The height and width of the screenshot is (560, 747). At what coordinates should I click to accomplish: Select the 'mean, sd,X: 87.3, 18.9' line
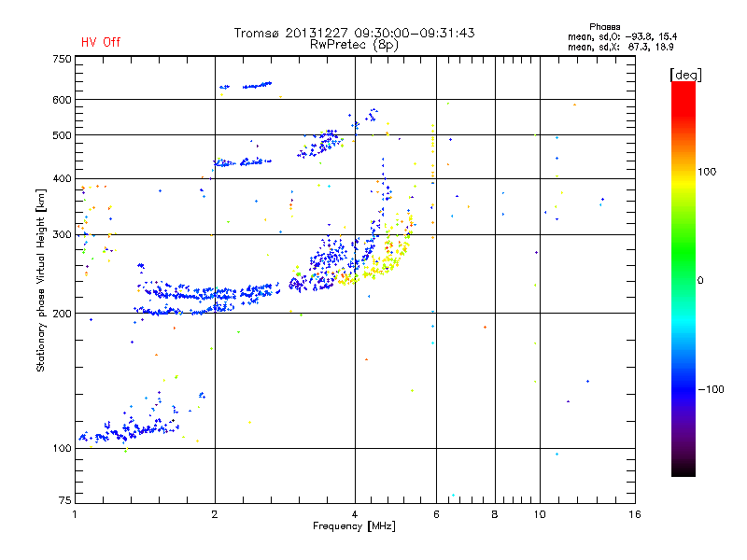pos(620,47)
